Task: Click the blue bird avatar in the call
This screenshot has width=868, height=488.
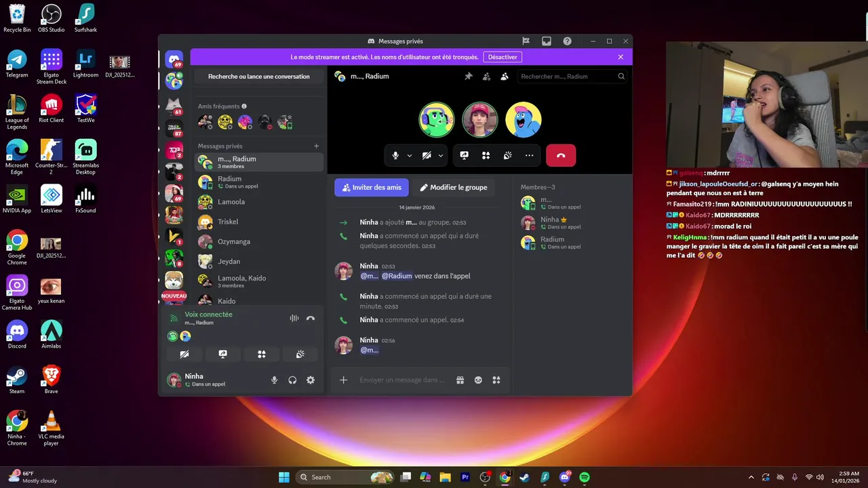Action: 524,120
